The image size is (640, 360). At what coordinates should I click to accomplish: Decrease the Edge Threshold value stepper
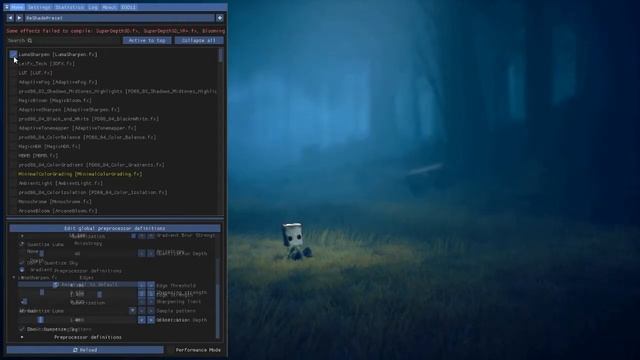click(142, 285)
